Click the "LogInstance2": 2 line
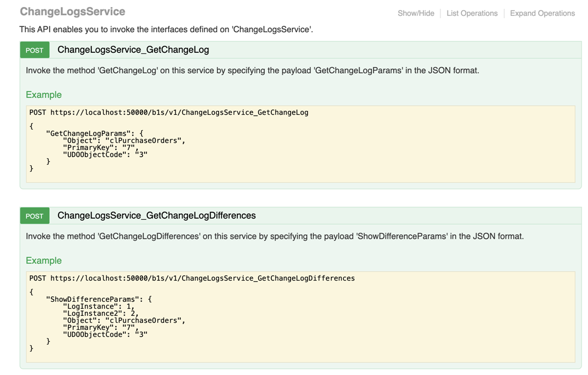588x375 pixels. [100, 313]
